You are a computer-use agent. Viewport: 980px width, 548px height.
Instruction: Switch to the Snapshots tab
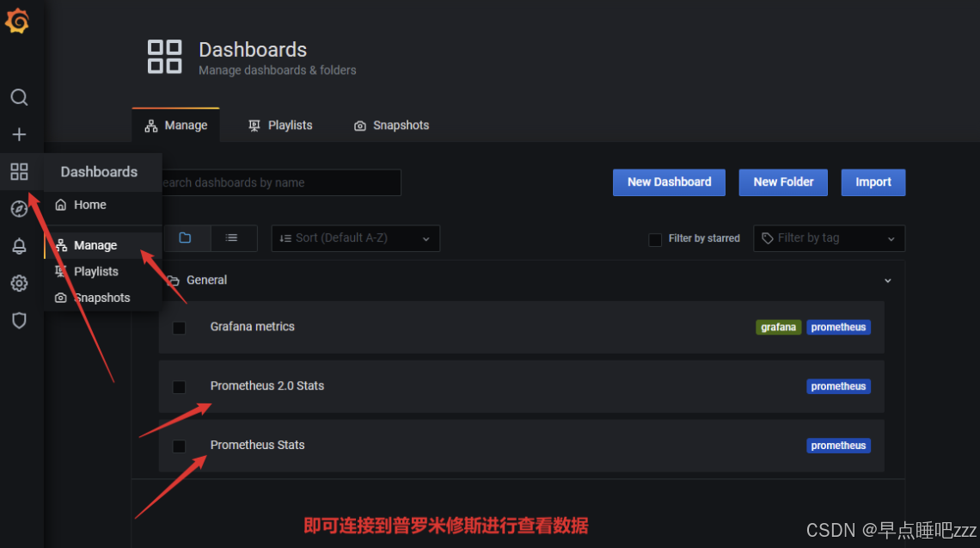392,125
